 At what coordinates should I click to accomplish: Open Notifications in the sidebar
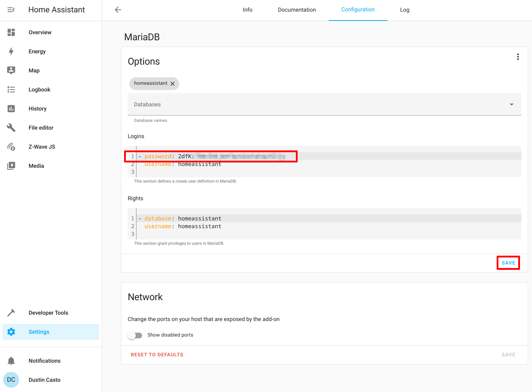(x=51, y=361)
